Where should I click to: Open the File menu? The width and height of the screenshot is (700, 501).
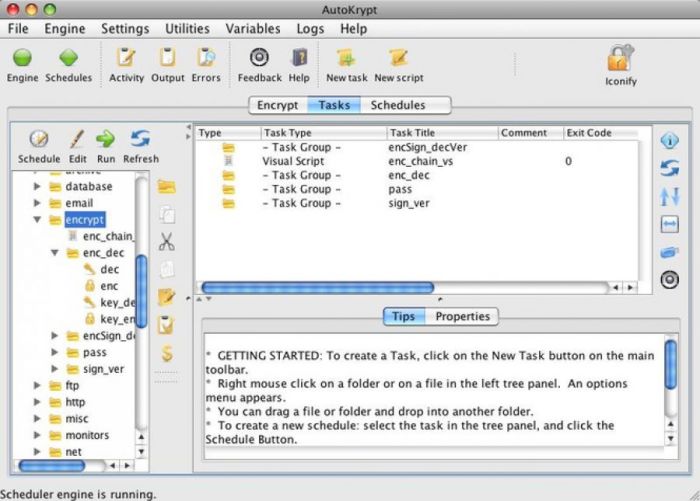[18, 29]
